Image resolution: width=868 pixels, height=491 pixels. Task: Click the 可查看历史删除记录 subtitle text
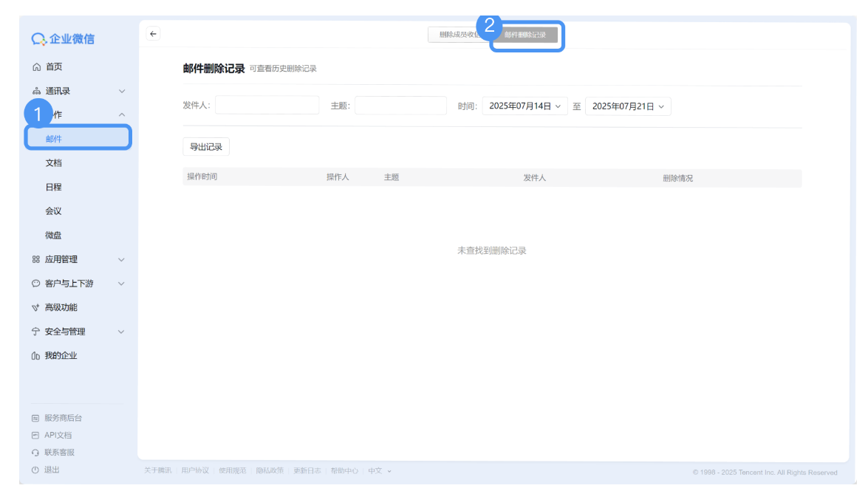tap(283, 69)
